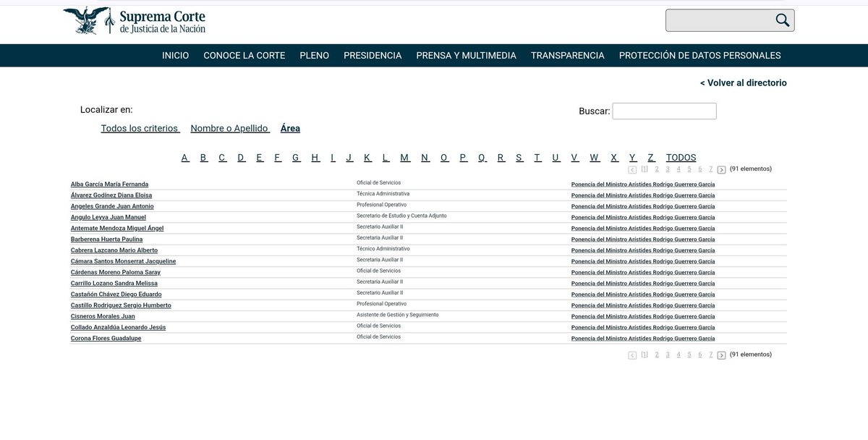Go to previous page arrow in bottom pager
868x440 pixels.
(x=632, y=355)
